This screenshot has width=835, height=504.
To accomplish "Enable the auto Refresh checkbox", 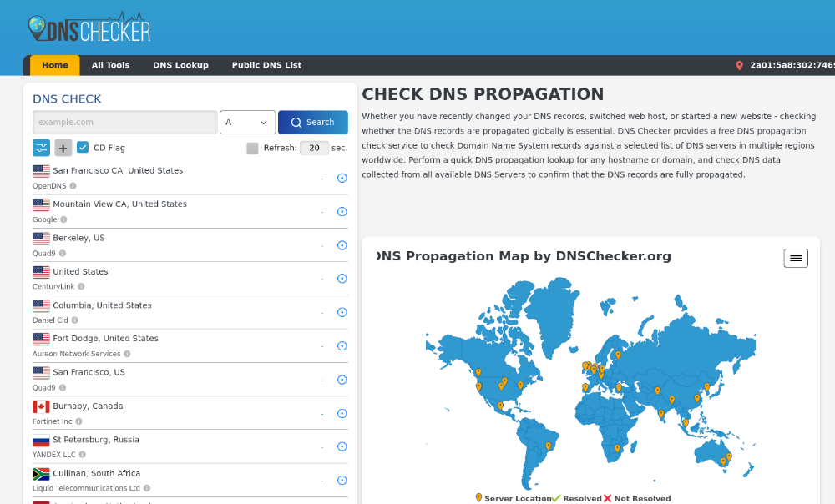I will point(252,148).
